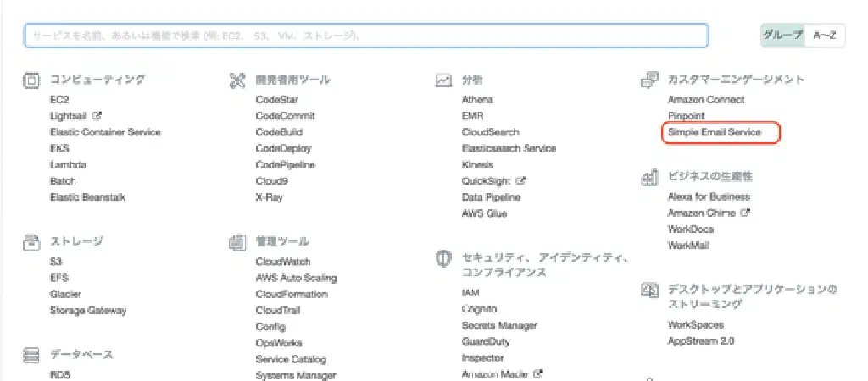Switch to the グループ grouped view

(x=782, y=36)
